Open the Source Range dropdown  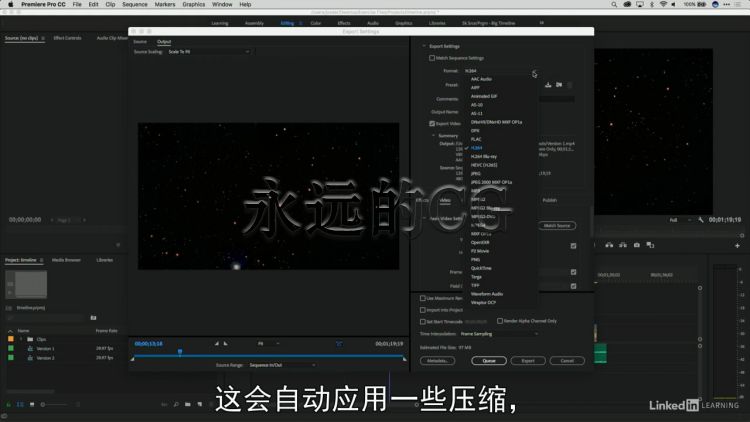282,365
